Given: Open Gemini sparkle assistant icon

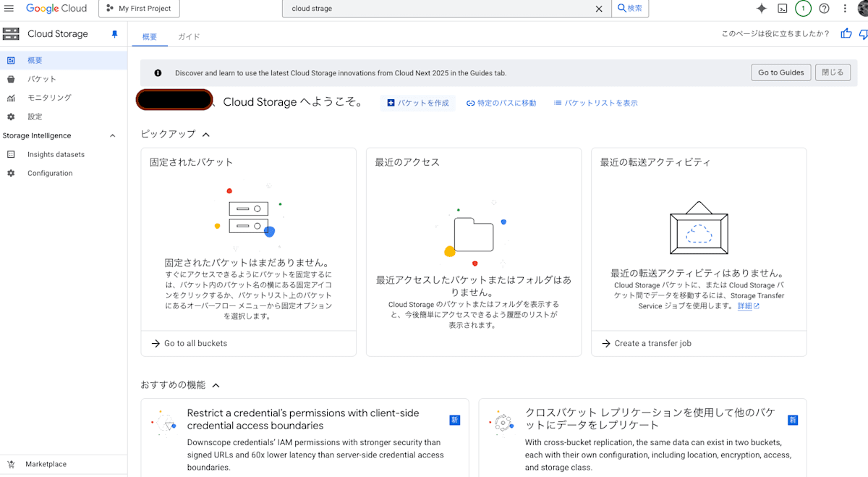Looking at the screenshot, I should click(x=762, y=9).
